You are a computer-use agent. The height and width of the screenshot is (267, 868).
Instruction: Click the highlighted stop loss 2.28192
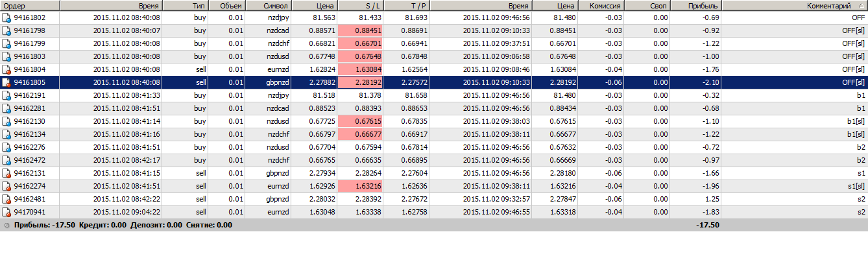pyautogui.click(x=361, y=82)
